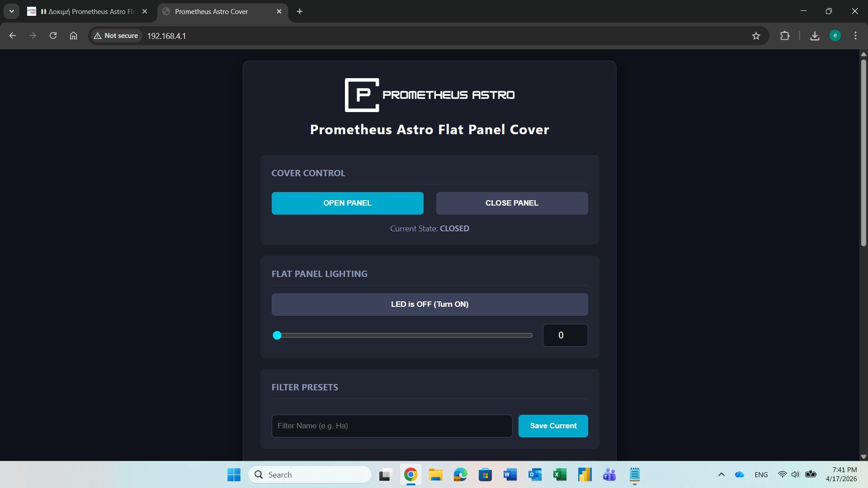Click the Filter Name input field
Viewport: 868px width, 488px height.
[x=392, y=426]
